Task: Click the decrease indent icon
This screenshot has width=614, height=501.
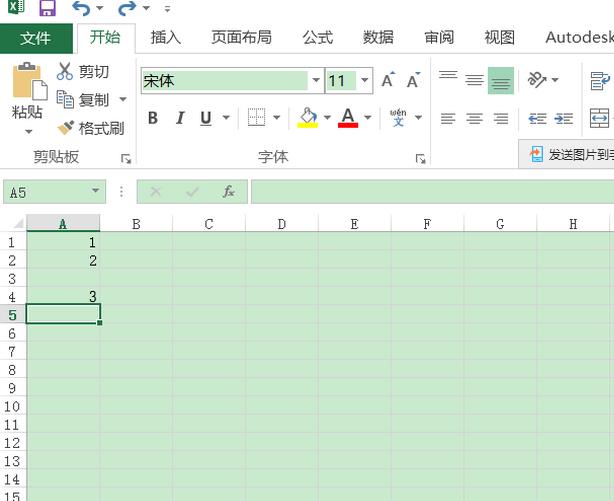Action: 537,118
